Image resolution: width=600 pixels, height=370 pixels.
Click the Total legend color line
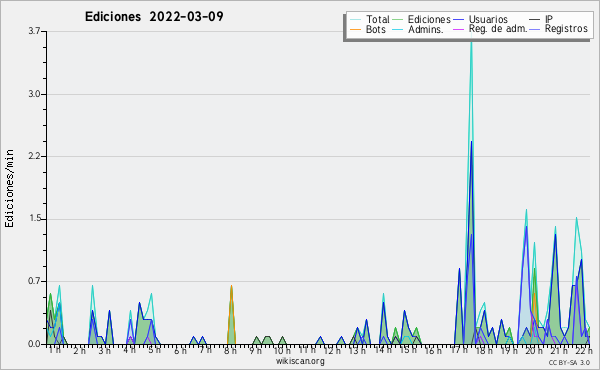point(355,20)
